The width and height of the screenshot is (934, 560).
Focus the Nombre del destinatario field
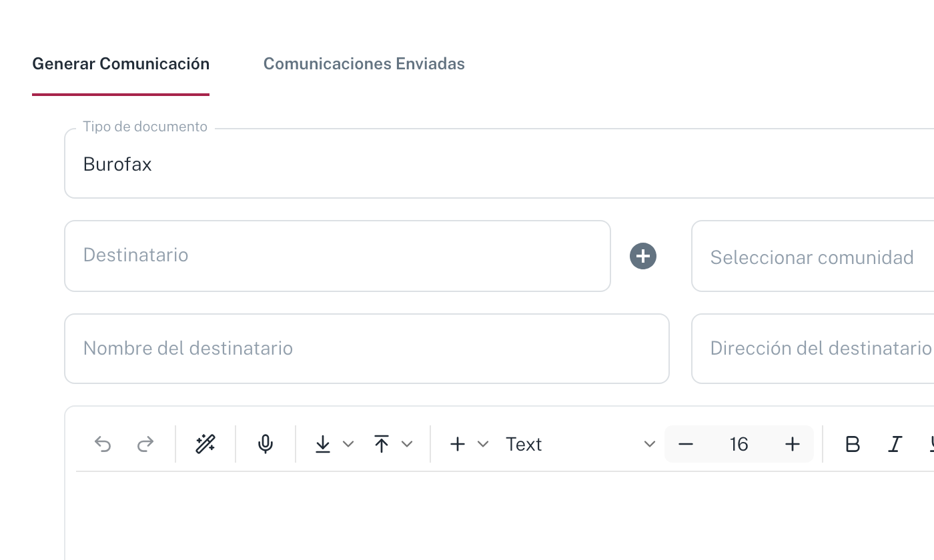[x=367, y=349]
